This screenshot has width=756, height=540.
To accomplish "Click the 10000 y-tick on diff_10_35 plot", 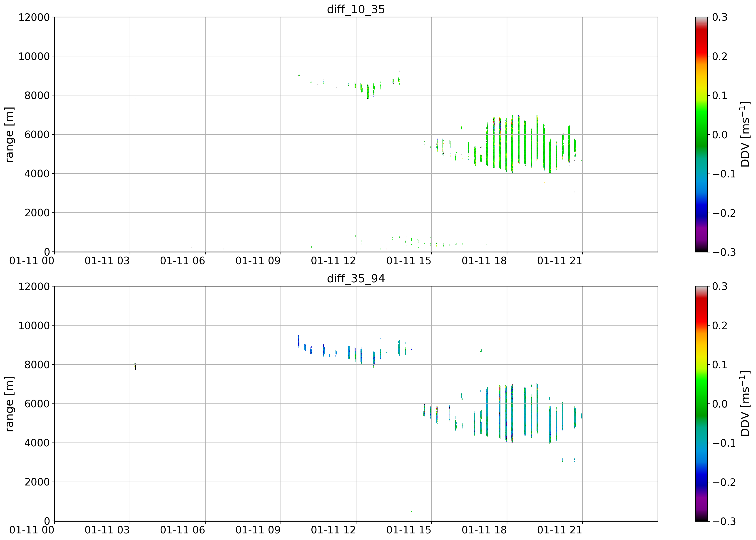I will 34,56.
